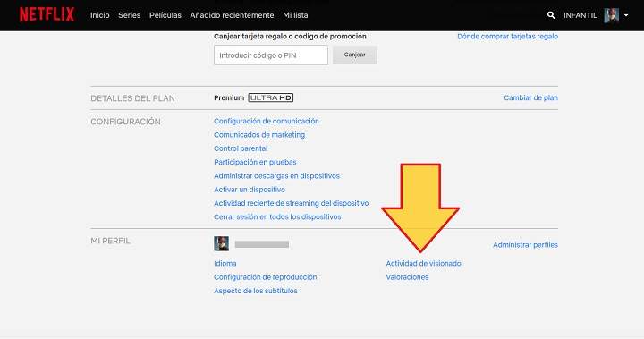
Task: Click the Netflix logo
Action: coord(47,15)
